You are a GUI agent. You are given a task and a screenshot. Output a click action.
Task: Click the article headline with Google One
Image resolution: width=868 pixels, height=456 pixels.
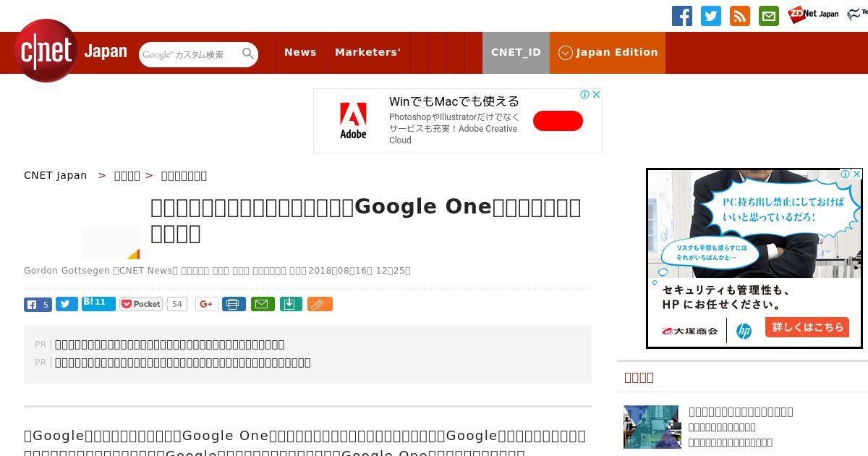[x=366, y=220]
